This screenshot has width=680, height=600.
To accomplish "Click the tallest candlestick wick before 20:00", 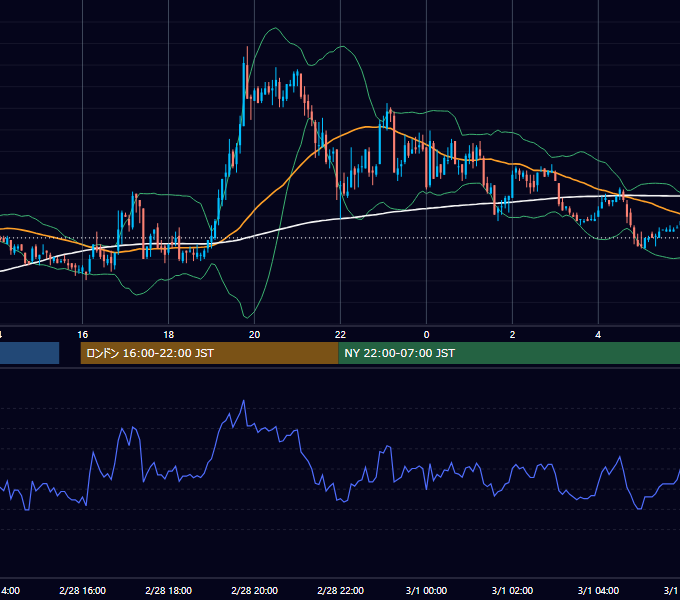I will pos(247,74).
